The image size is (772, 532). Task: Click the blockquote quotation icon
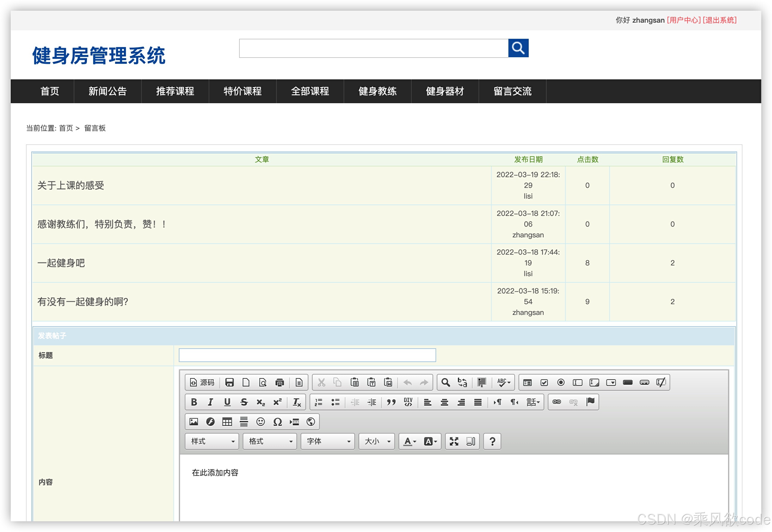pos(391,402)
